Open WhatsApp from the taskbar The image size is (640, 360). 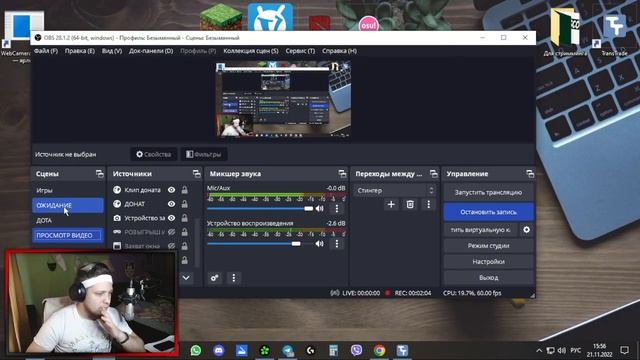(196, 350)
